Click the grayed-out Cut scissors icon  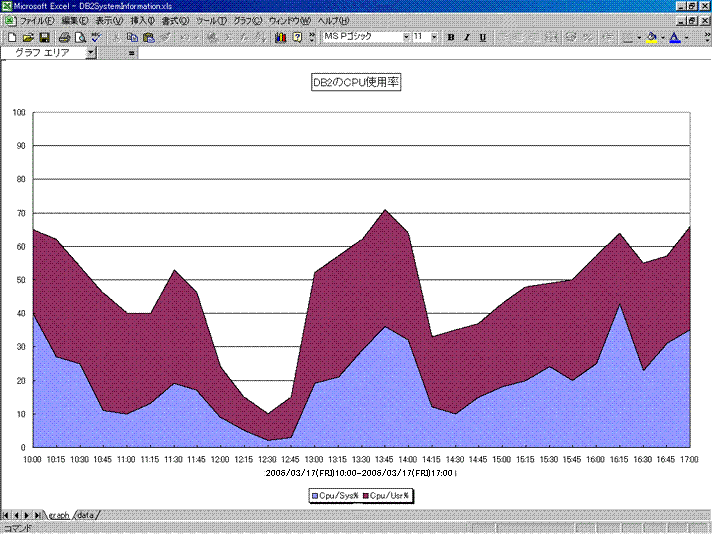pos(116,38)
